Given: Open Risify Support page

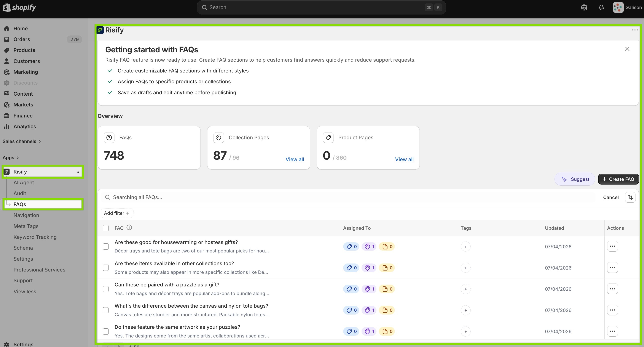Looking at the screenshot, I should (x=23, y=281).
